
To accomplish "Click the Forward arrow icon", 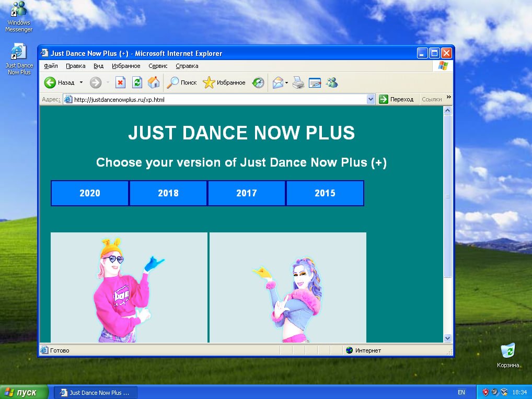I will coord(96,83).
